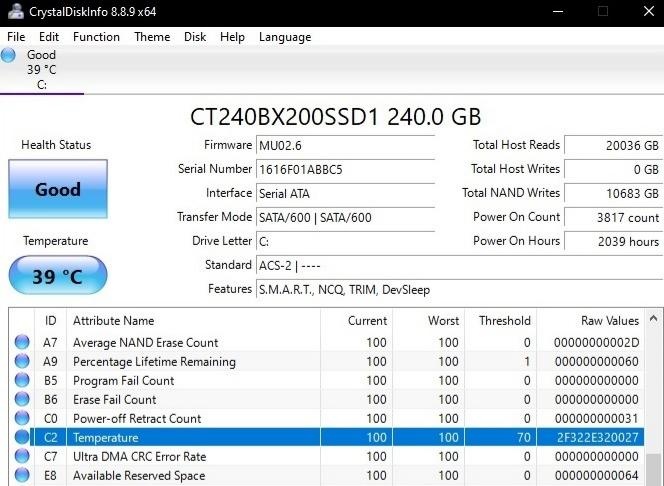The width and height of the screenshot is (664, 486).
Task: Click status orb for Erase Fail Count
Action: click(x=22, y=399)
